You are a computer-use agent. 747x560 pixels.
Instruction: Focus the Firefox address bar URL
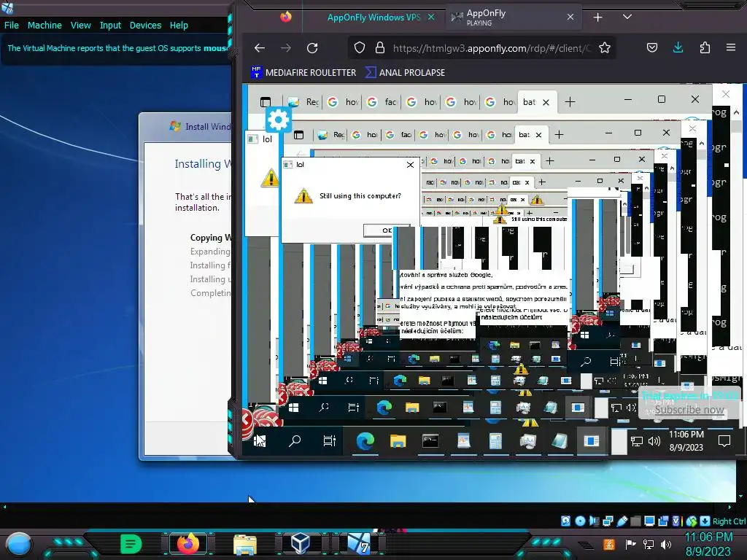pyautogui.click(x=492, y=48)
